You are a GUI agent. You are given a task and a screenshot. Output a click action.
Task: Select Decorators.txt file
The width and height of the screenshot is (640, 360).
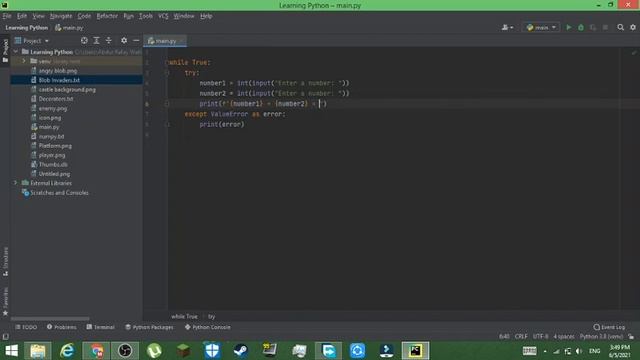[56, 99]
